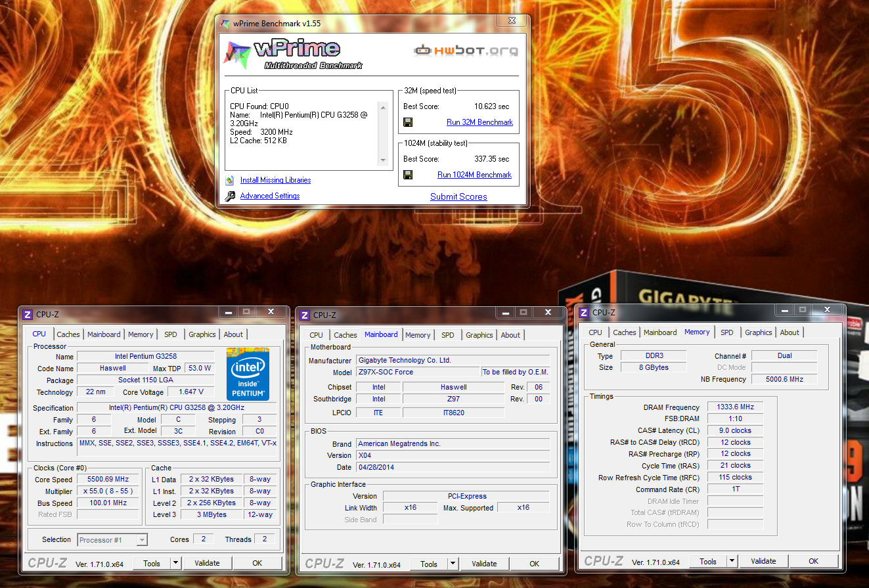Click the Core Speed 5500.69 MHz field
The width and height of the screenshot is (869, 588).
(x=108, y=480)
